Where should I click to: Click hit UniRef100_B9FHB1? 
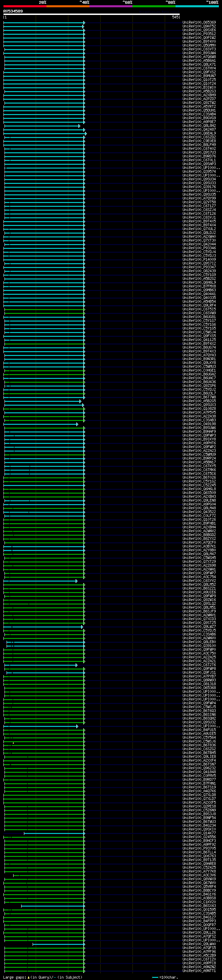click(x=199, y=524)
